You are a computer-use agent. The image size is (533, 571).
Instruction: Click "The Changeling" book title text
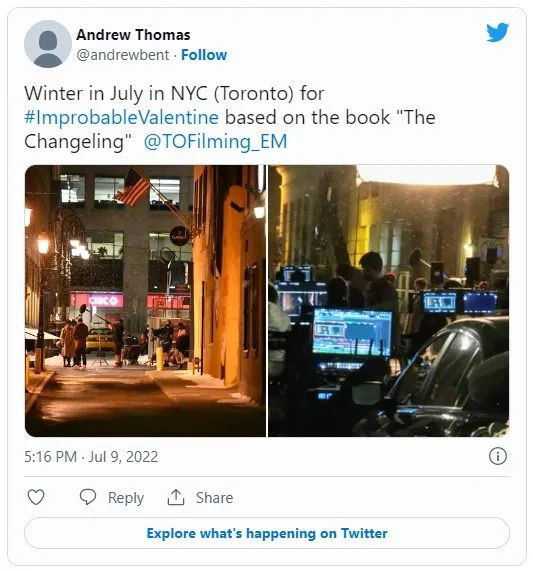click(230, 129)
